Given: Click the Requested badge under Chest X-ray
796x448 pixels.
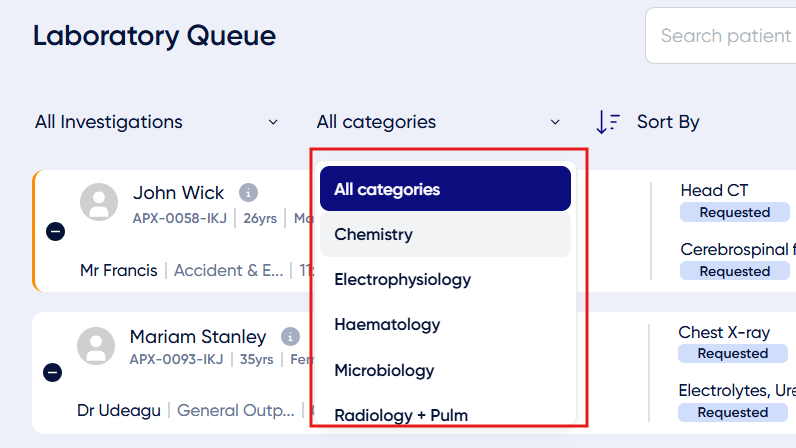Looking at the screenshot, I should tap(733, 354).
